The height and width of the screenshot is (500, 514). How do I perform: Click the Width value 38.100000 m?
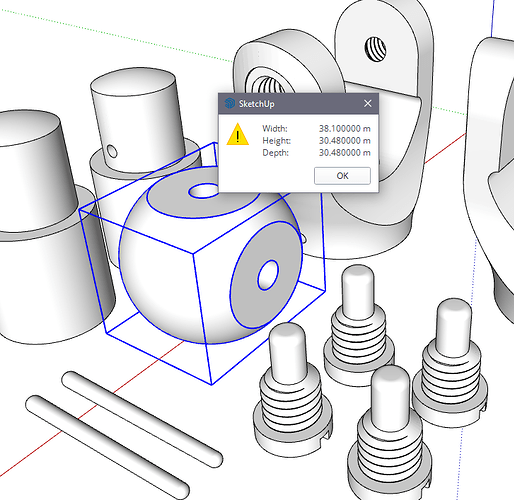click(x=345, y=129)
